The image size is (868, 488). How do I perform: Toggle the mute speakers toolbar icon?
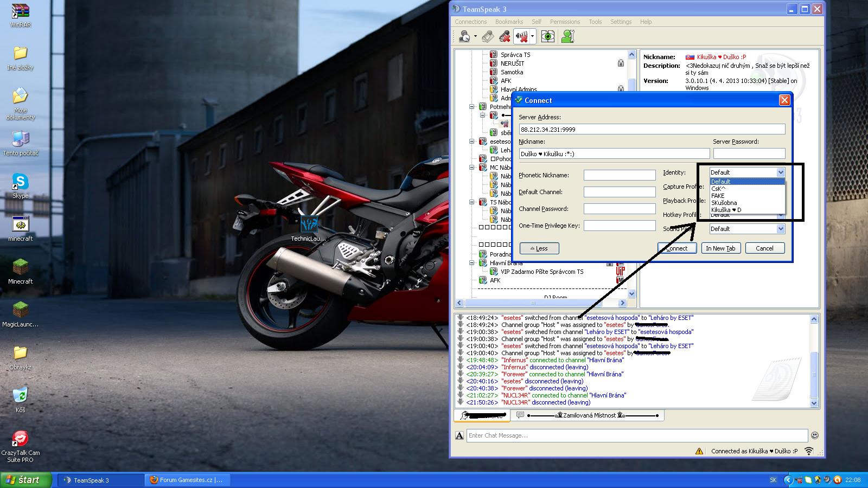(521, 36)
